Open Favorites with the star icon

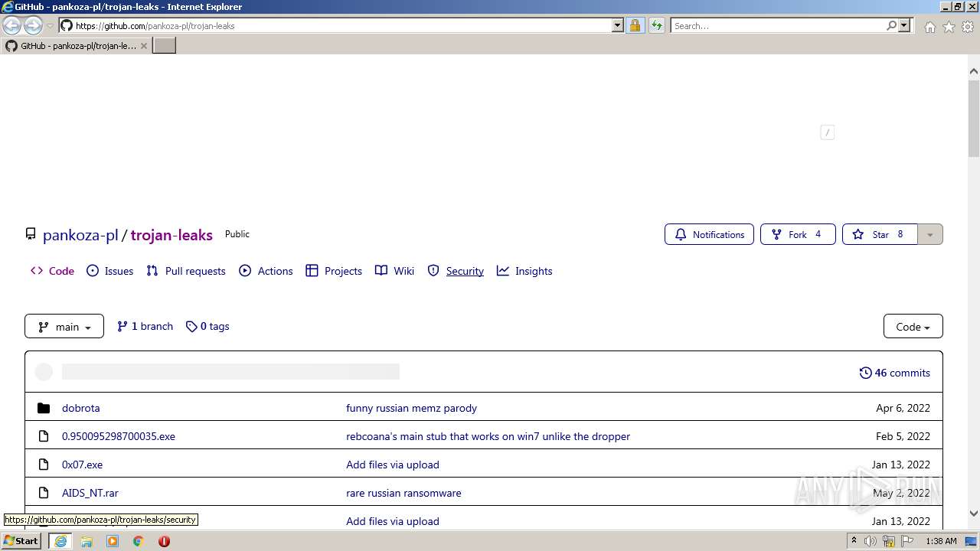click(x=949, y=27)
